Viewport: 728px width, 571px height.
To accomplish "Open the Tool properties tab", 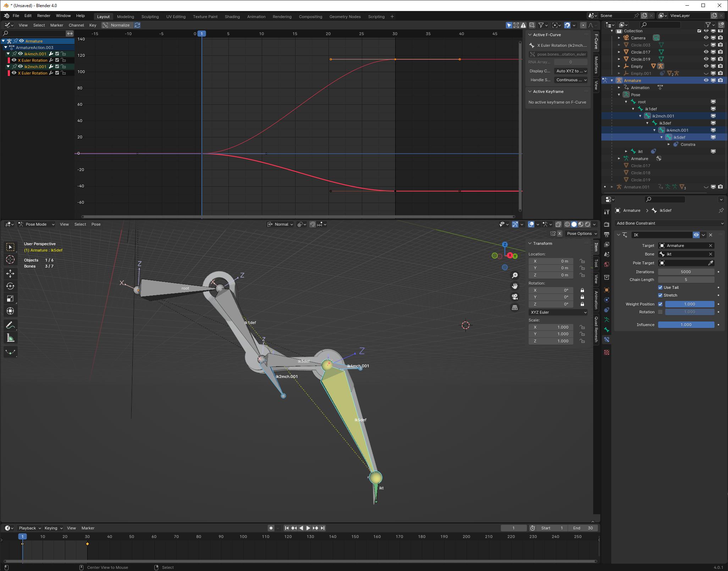I will [x=607, y=212].
